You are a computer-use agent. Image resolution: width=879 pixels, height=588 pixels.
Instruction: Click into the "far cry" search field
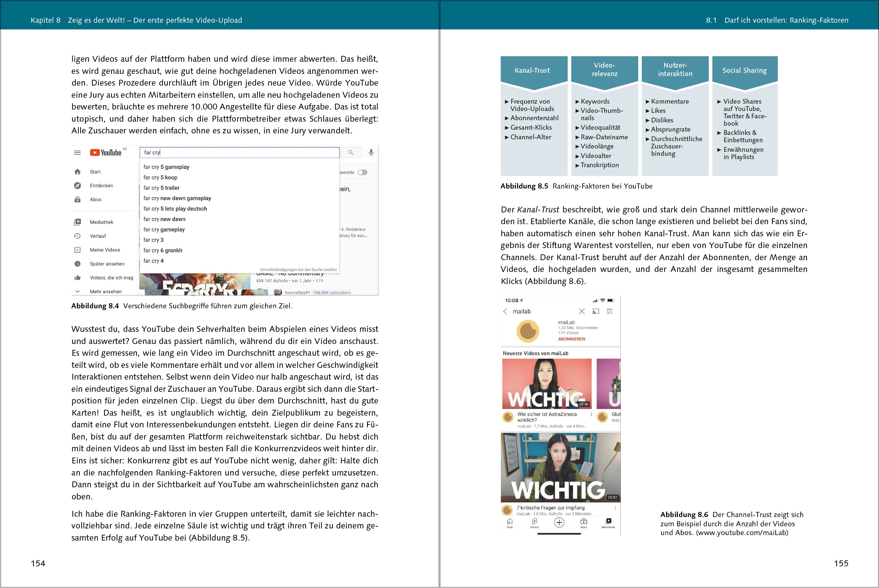pyautogui.click(x=239, y=153)
